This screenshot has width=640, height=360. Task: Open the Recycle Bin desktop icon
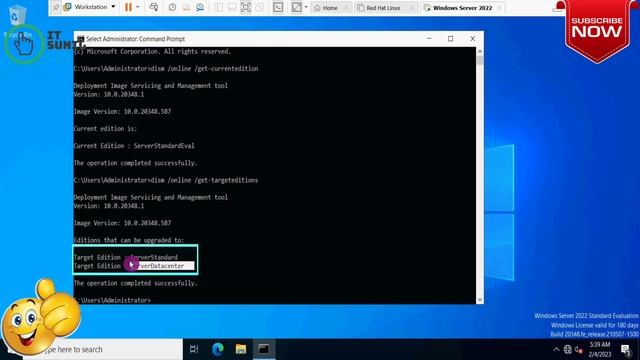[x=17, y=20]
